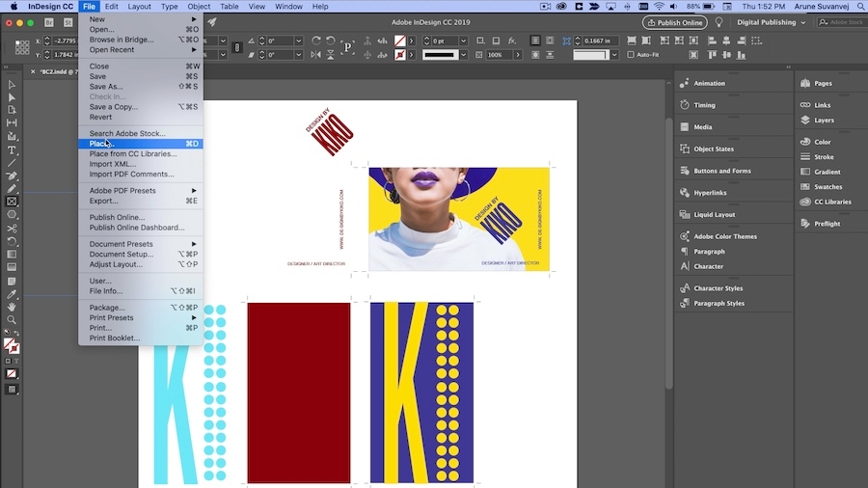Enable the Auto-Fit checkbox
The width and height of the screenshot is (868, 488).
point(631,55)
